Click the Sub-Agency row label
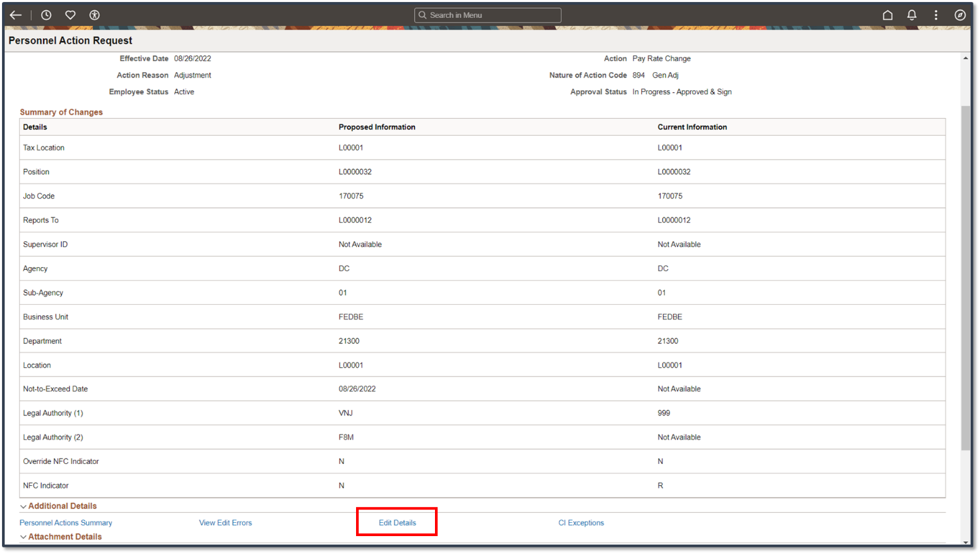 coord(43,293)
